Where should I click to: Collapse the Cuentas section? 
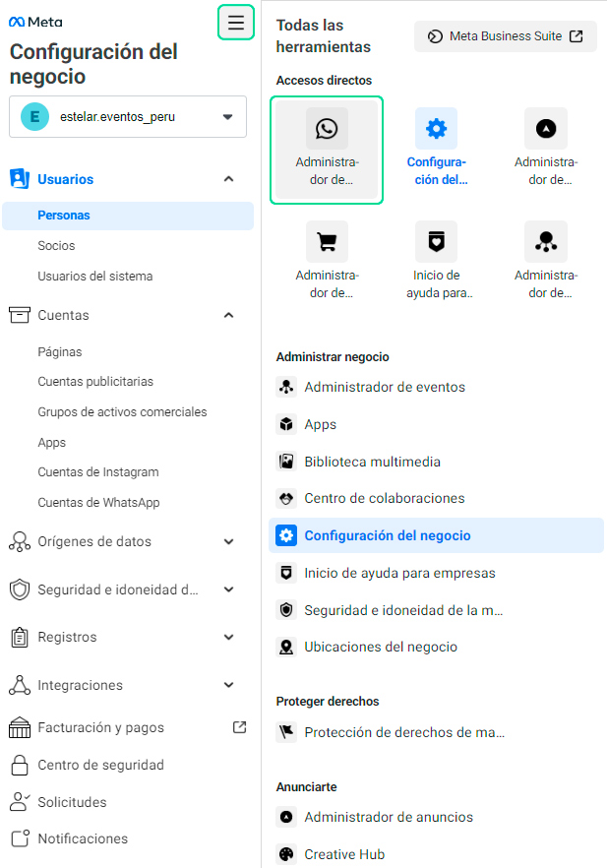point(228,315)
